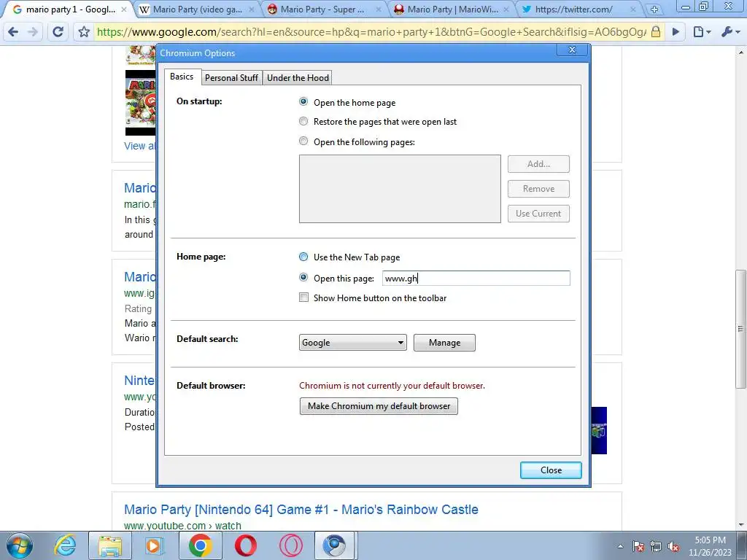The image size is (747, 560).
Task: Open the wrench tools menu
Action: pyautogui.click(x=730, y=32)
